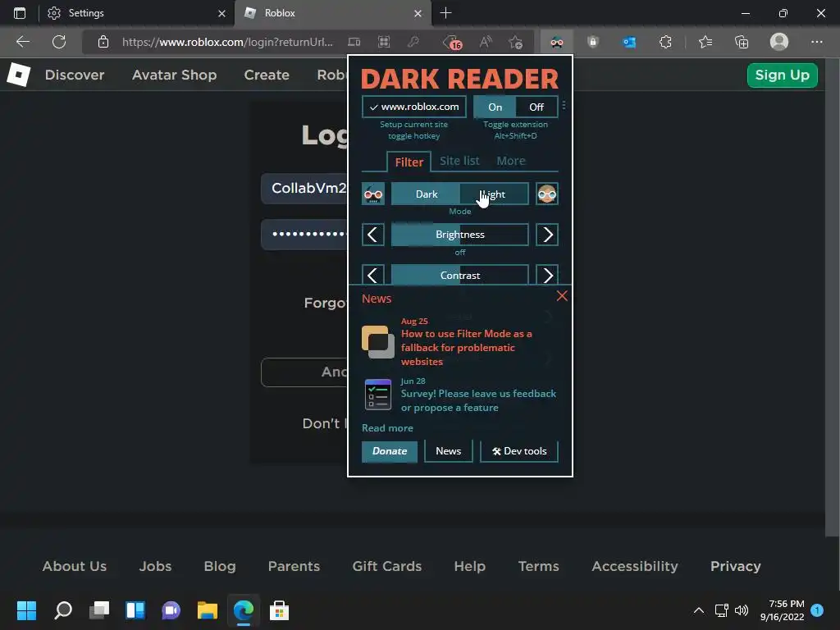Select Light mode
This screenshot has width=840, height=630.
click(x=494, y=194)
